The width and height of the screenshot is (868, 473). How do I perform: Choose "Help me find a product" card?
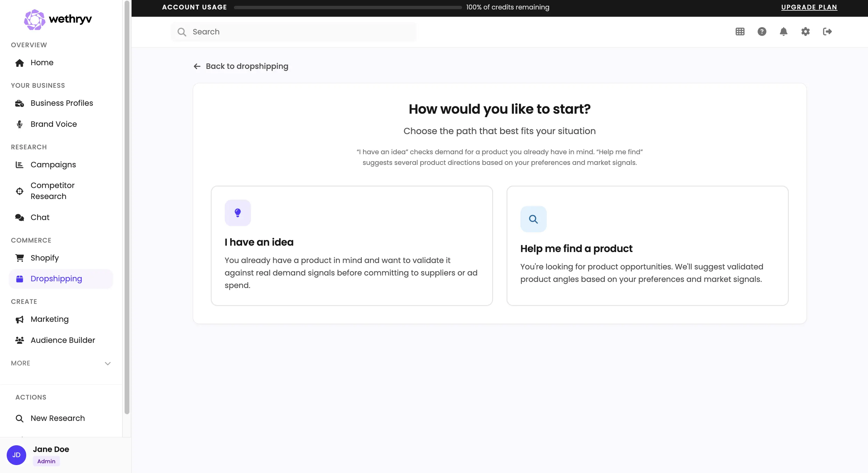pos(647,246)
